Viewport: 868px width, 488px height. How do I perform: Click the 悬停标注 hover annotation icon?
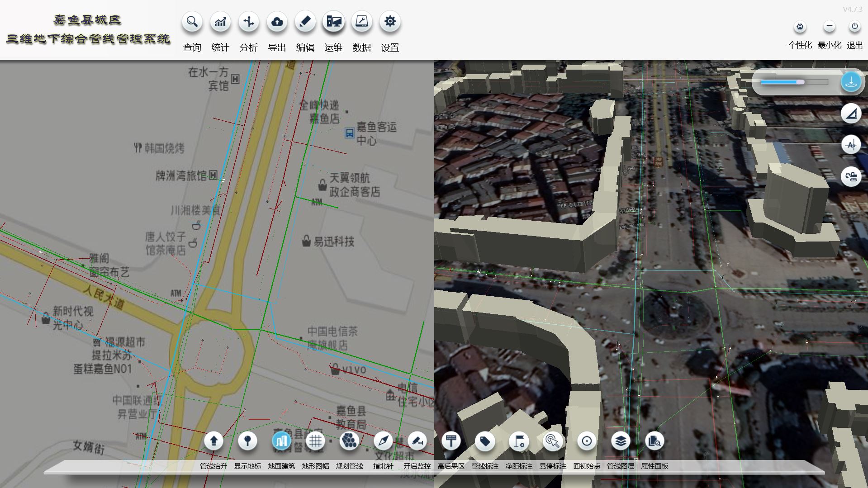tap(553, 441)
